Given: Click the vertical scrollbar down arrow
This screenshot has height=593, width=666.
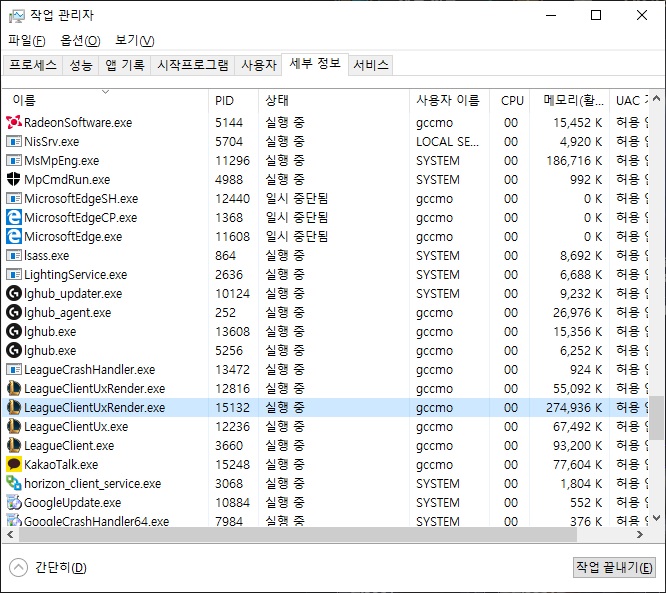Looking at the screenshot, I should (656, 518).
